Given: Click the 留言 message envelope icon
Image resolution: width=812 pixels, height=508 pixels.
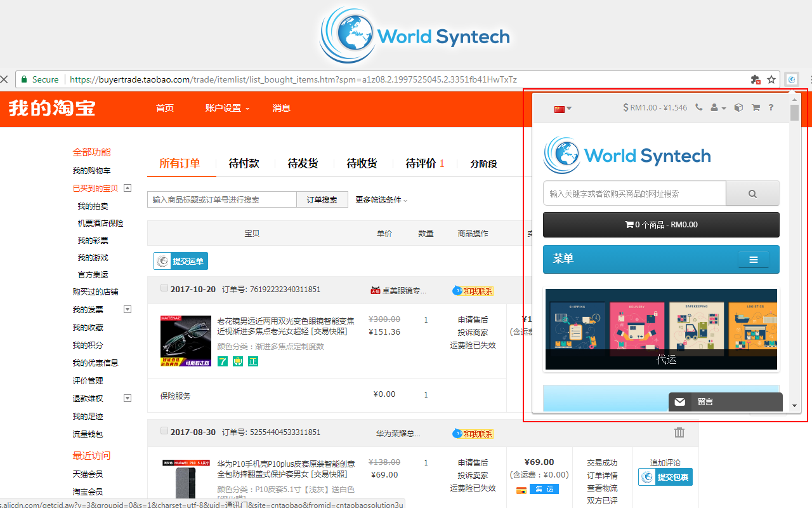Looking at the screenshot, I should (680, 402).
